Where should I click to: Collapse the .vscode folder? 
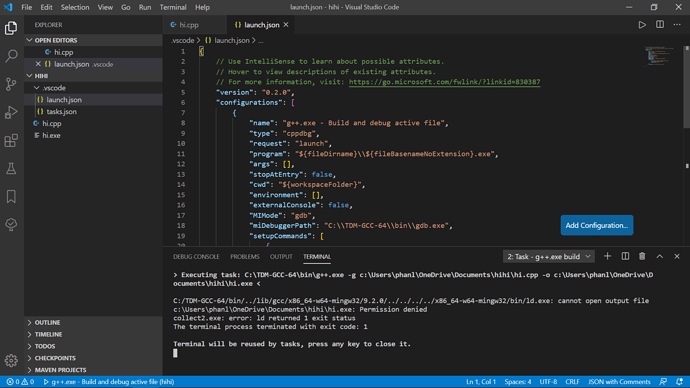click(x=93, y=88)
